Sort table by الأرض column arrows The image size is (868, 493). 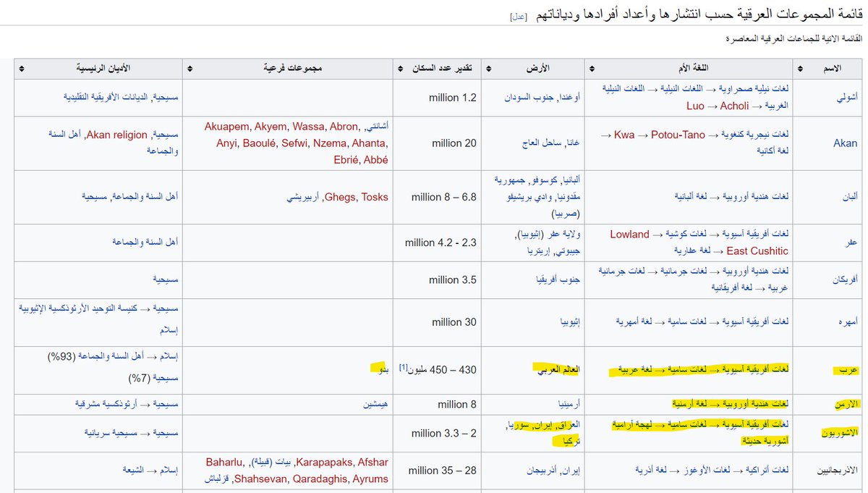[490, 69]
